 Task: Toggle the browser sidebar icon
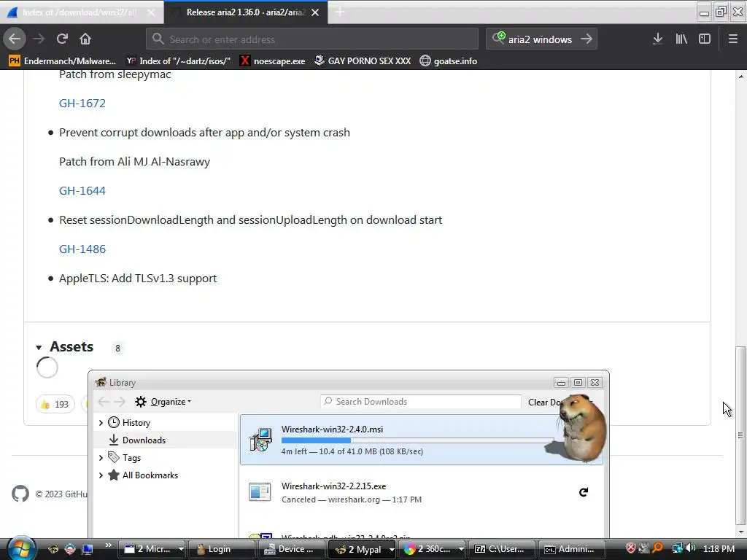coord(705,39)
